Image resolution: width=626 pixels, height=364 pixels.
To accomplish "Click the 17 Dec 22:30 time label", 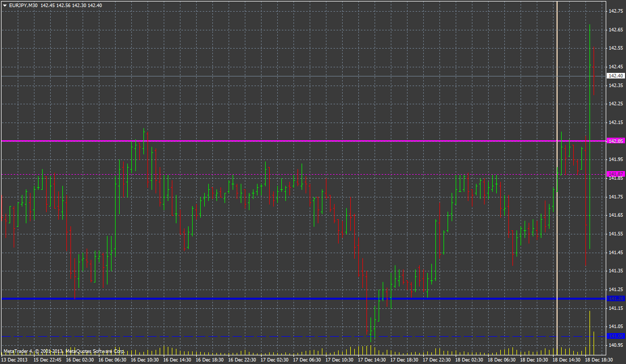I will 437,360.
